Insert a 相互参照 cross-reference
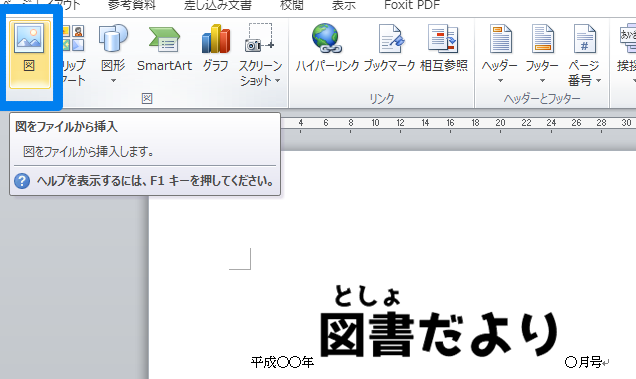Image resolution: width=636 pixels, height=379 pixels. pyautogui.click(x=444, y=49)
